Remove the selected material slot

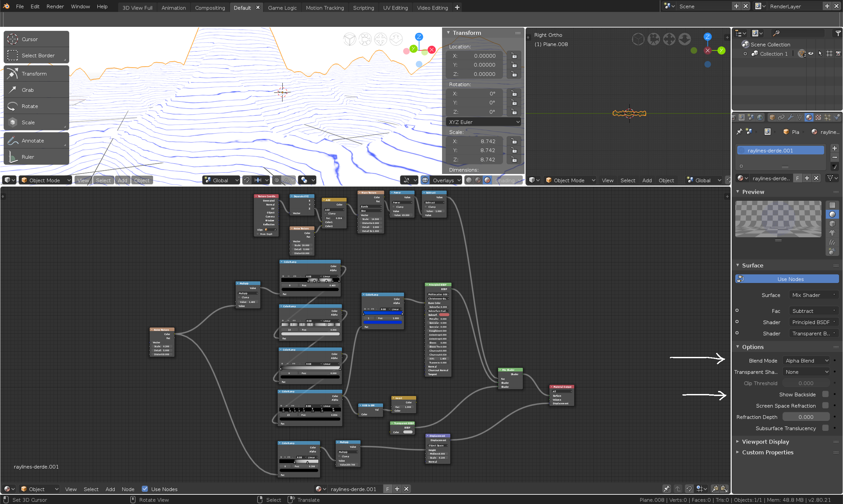834,158
